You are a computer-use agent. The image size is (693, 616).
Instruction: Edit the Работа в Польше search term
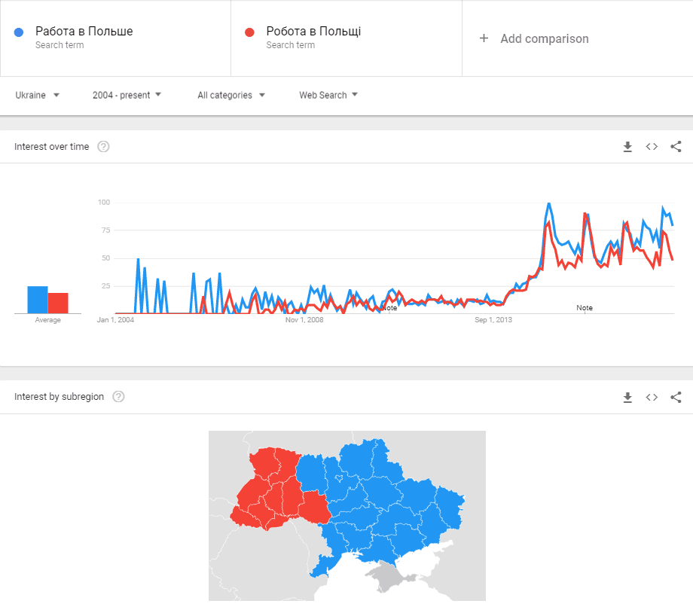click(84, 32)
